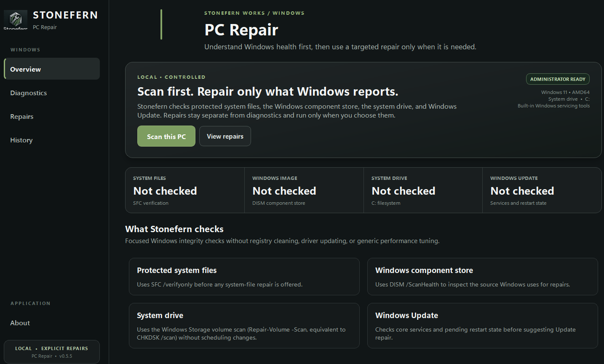This screenshot has width=604, height=364.
Task: Open the Windows component store card
Action: 483,276
